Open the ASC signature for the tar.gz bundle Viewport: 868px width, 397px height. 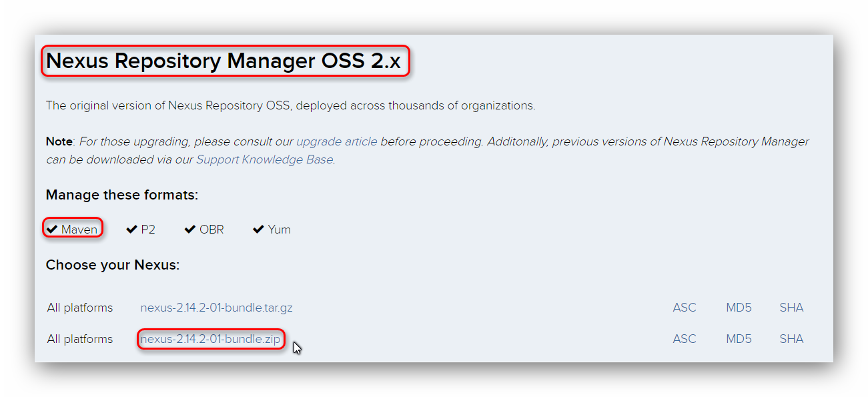(x=684, y=308)
